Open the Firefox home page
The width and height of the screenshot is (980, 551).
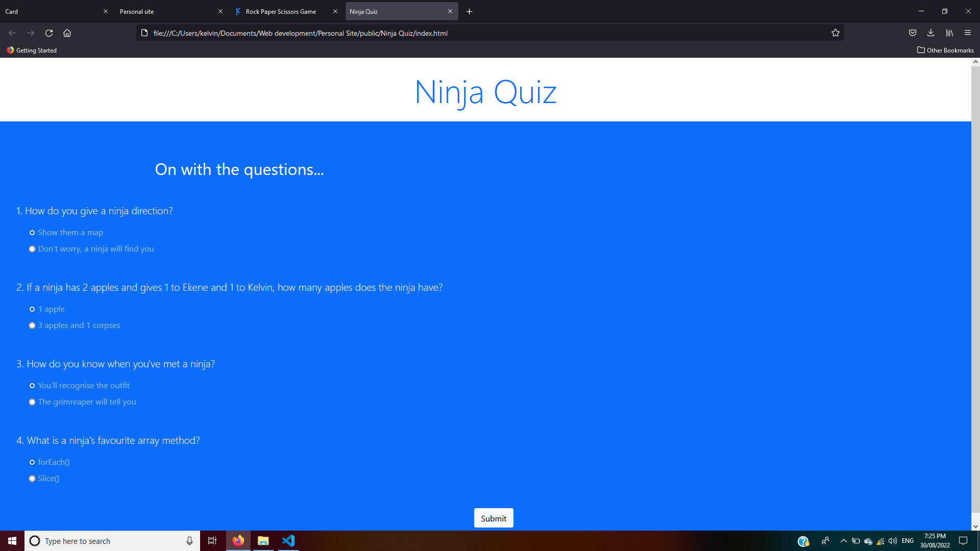pyautogui.click(x=67, y=33)
